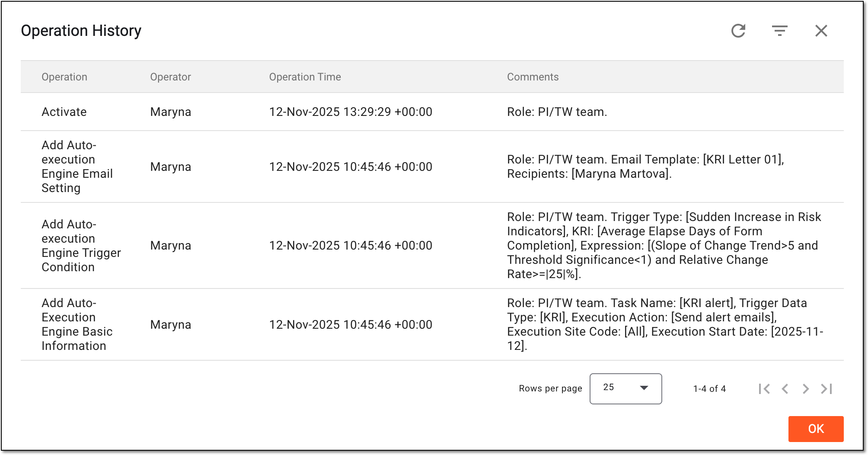Select the 12-Nov-2025 13:29:29 timestamp
This screenshot has width=868, height=455.
[x=351, y=112]
